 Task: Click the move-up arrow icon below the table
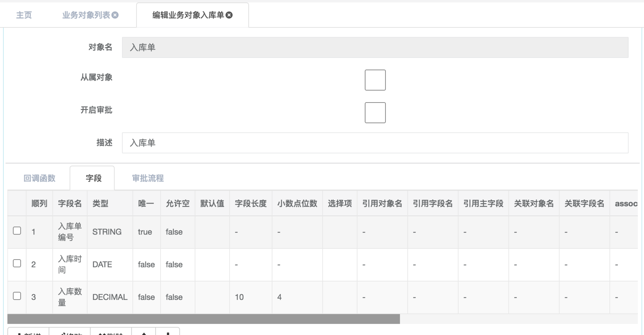click(x=144, y=333)
